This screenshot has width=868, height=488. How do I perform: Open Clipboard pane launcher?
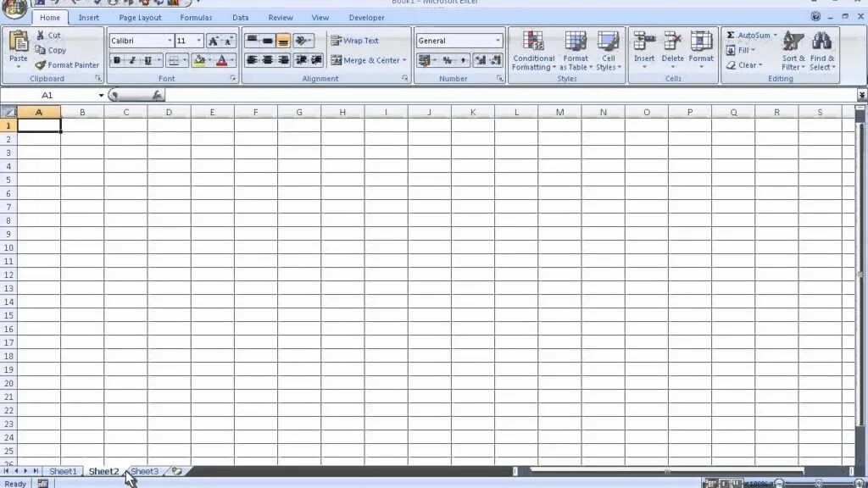98,79
